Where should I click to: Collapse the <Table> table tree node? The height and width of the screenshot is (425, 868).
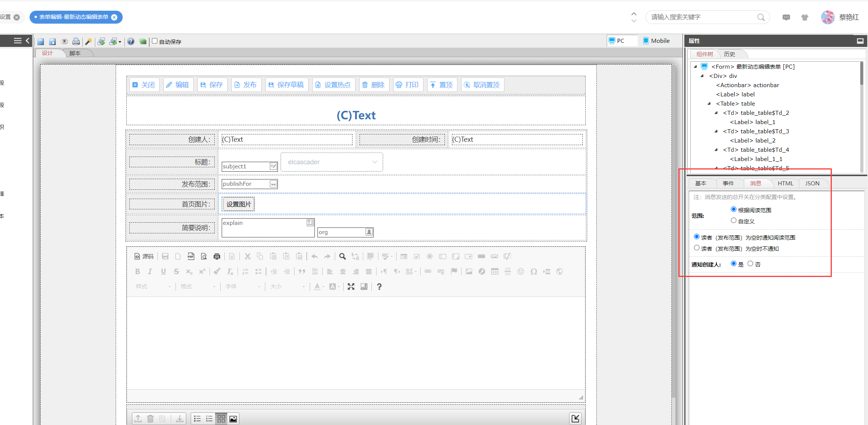click(x=709, y=104)
